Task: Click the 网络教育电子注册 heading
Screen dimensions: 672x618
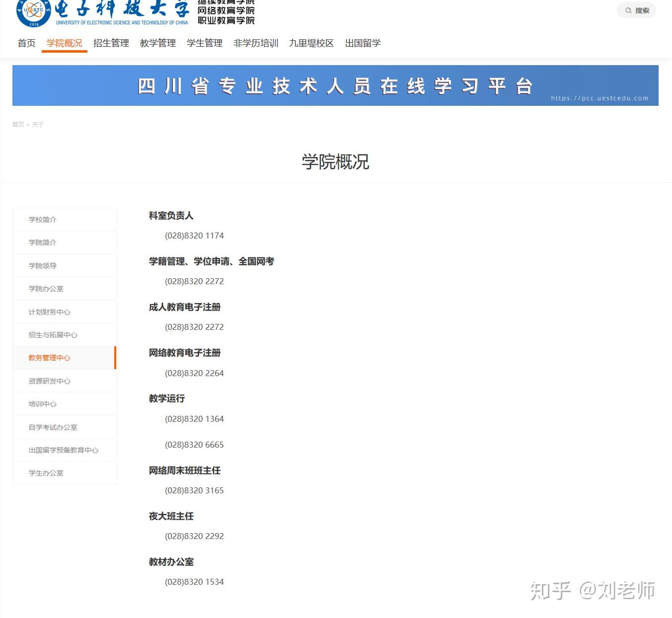Action: tap(185, 353)
